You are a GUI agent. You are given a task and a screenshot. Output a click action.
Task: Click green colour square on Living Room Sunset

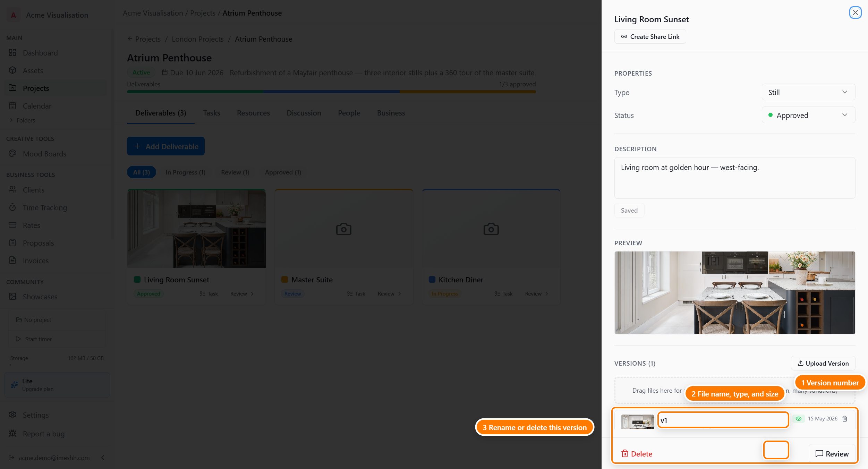coord(137,279)
